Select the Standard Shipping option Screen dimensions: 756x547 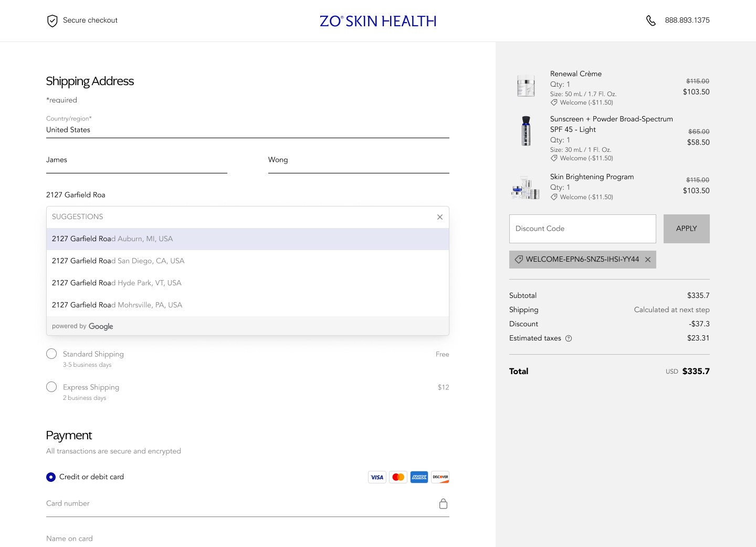(51, 354)
